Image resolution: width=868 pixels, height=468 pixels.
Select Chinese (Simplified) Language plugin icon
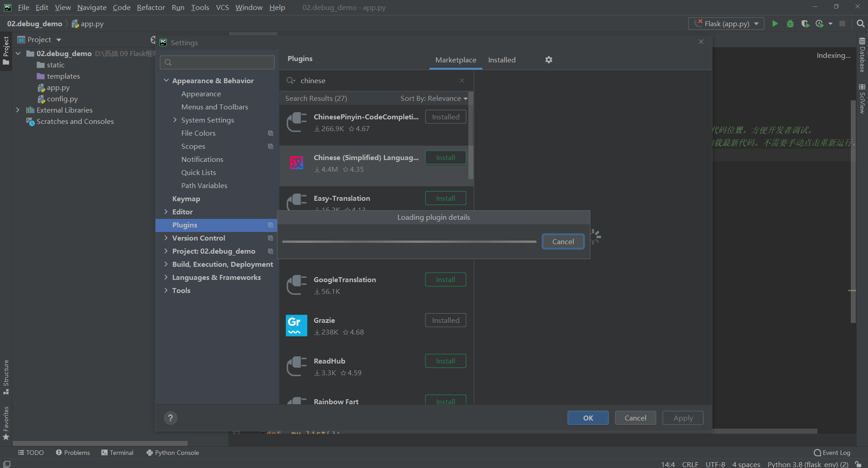click(x=297, y=163)
